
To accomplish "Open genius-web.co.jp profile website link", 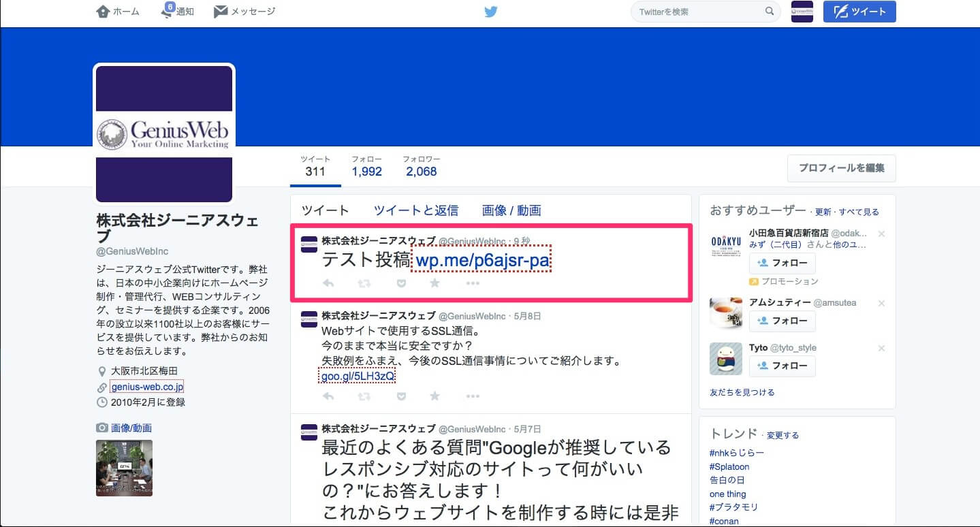I will pyautogui.click(x=147, y=387).
